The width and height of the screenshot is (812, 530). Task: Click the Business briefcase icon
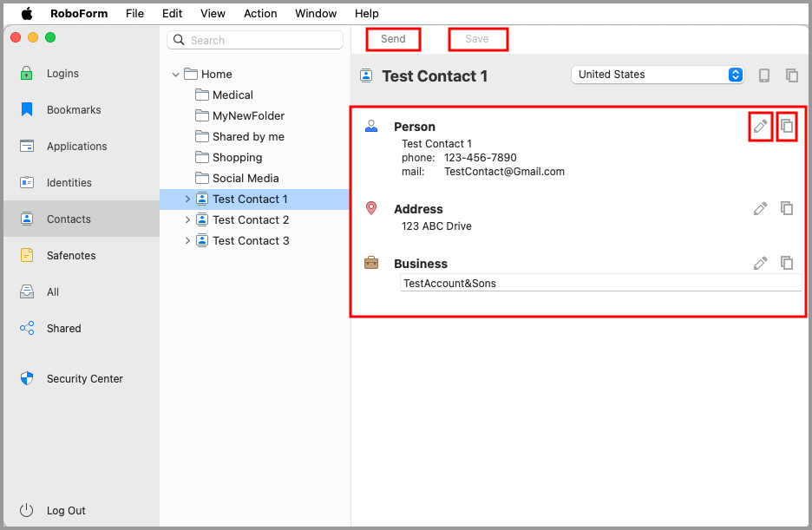click(371, 263)
